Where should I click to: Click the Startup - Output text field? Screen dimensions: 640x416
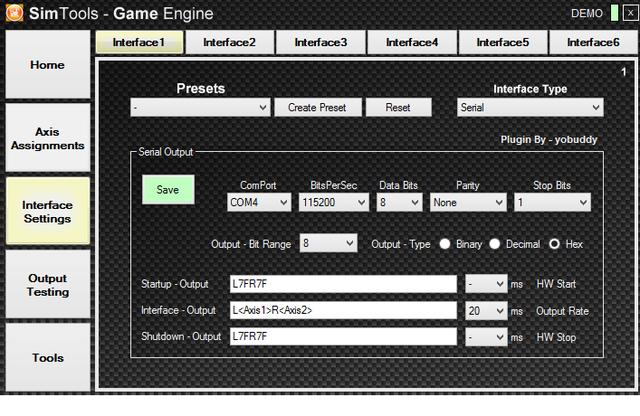(343, 284)
